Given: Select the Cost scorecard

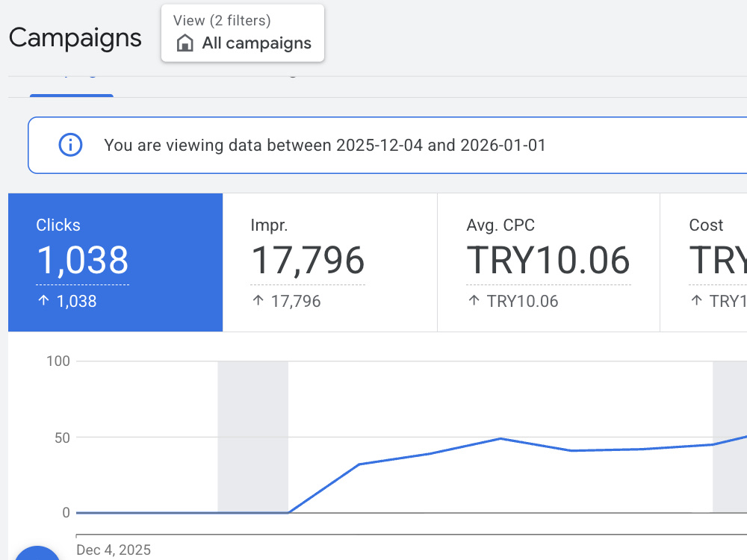Looking at the screenshot, I should coord(704,262).
